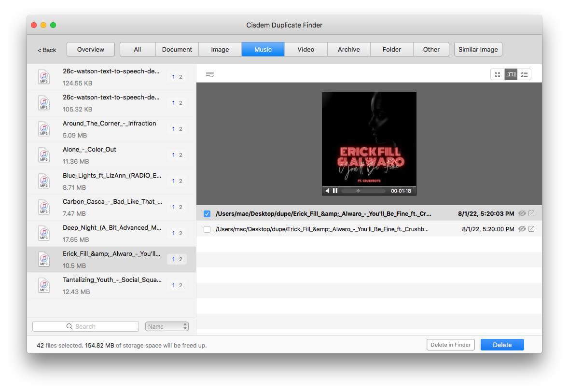
Task: Pause the music preview playback
Action: pyautogui.click(x=335, y=191)
